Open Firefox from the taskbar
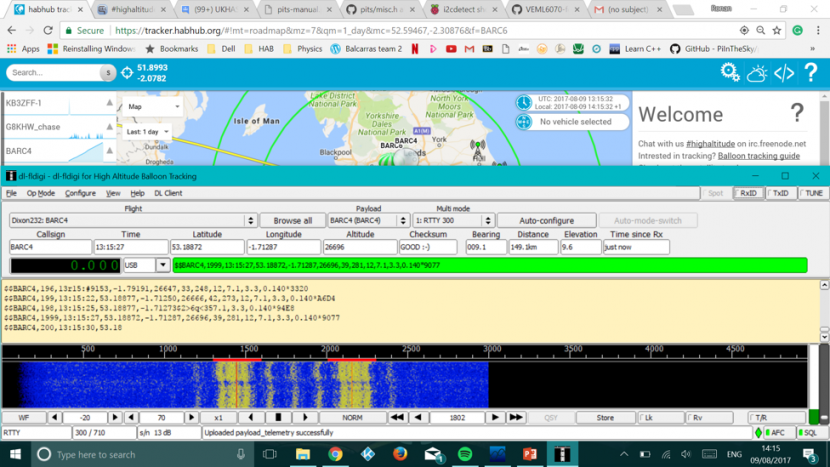This screenshot has width=830, height=467. point(400,454)
